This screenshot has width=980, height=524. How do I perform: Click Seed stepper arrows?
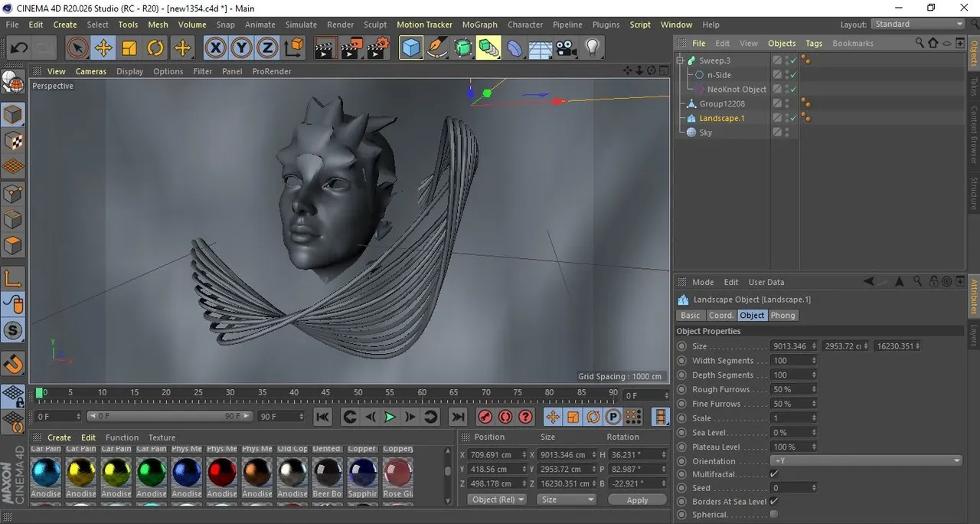(x=814, y=488)
